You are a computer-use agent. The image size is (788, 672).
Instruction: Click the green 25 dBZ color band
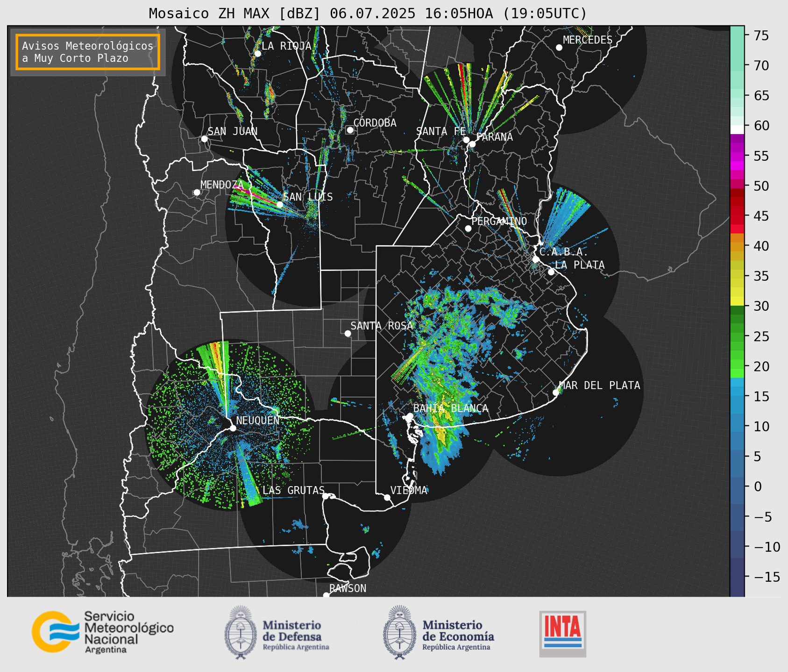737,336
